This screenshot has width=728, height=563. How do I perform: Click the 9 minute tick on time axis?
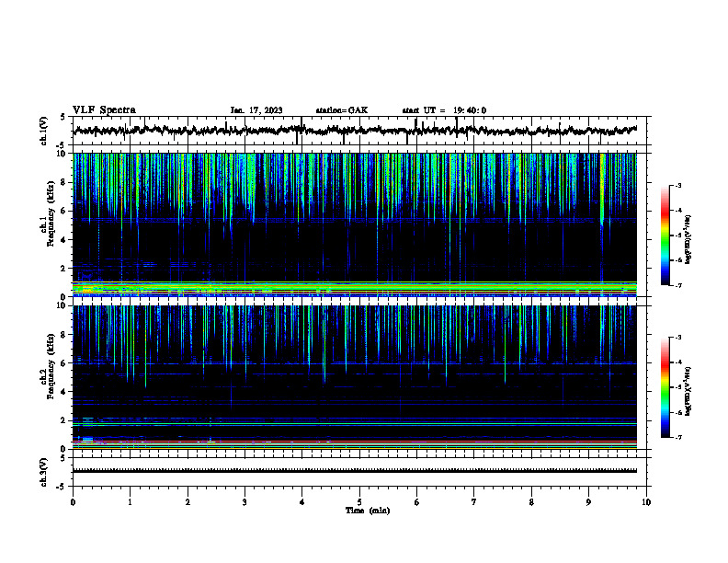coord(588,502)
